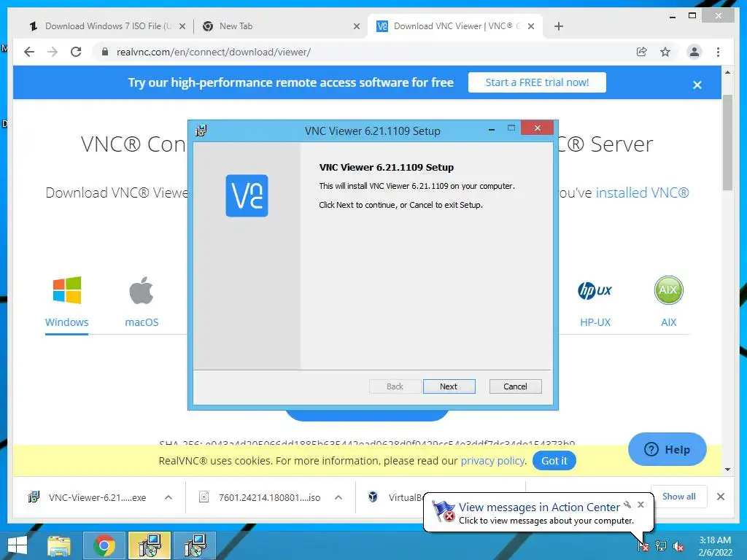Click the scrollbar up arrow
The image size is (747, 560).
[x=727, y=72]
